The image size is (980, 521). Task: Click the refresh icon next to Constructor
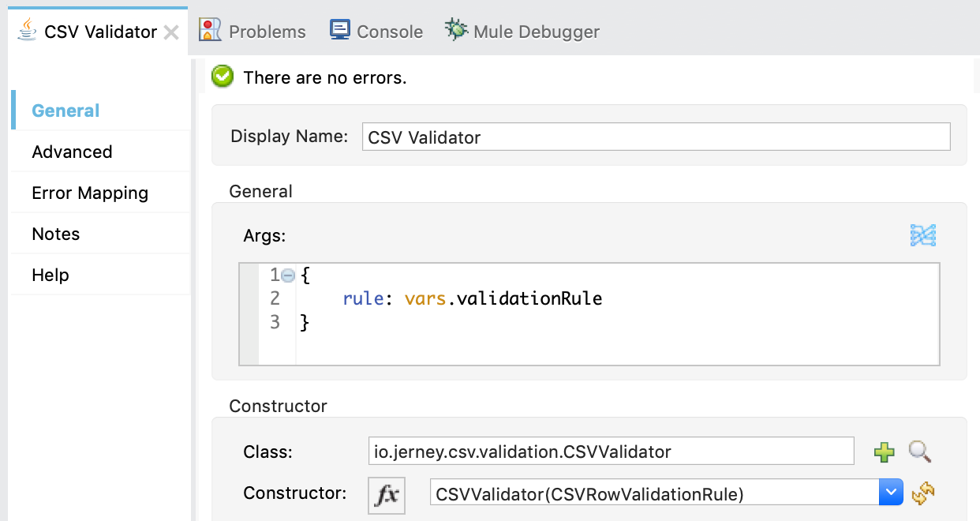point(922,493)
